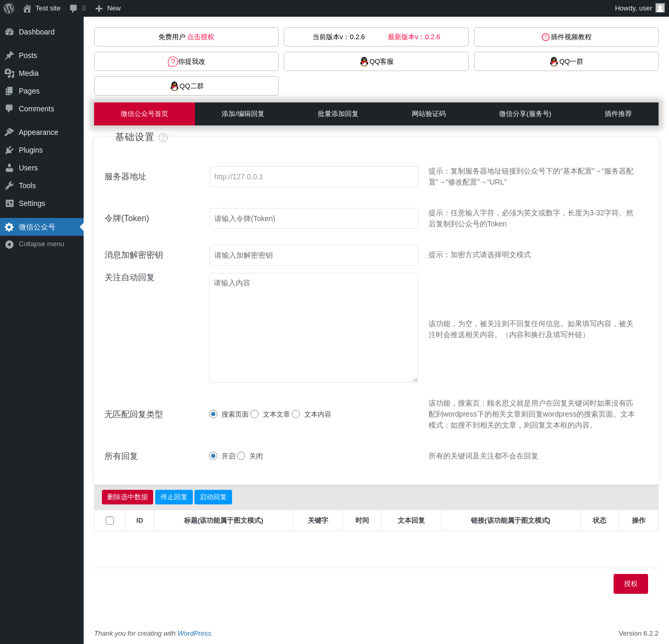Open the 批量添加回复 tab
669x644 pixels.
(338, 114)
